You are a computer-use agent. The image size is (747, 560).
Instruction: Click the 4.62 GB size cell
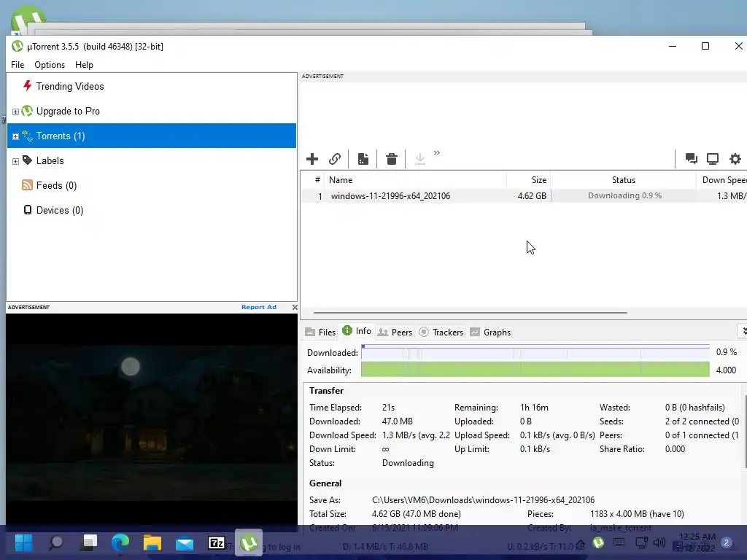click(532, 195)
